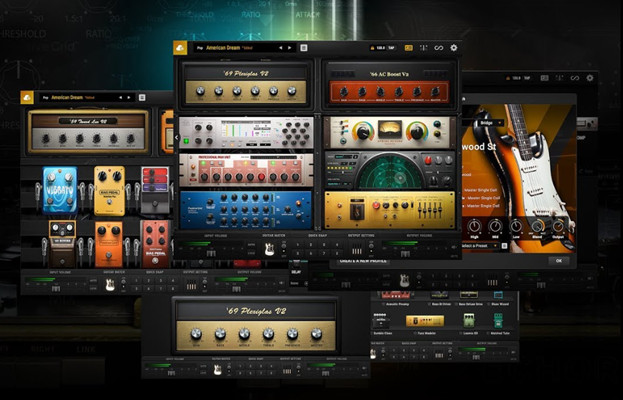Click the left collapse arrow beside the rack

click(177, 138)
